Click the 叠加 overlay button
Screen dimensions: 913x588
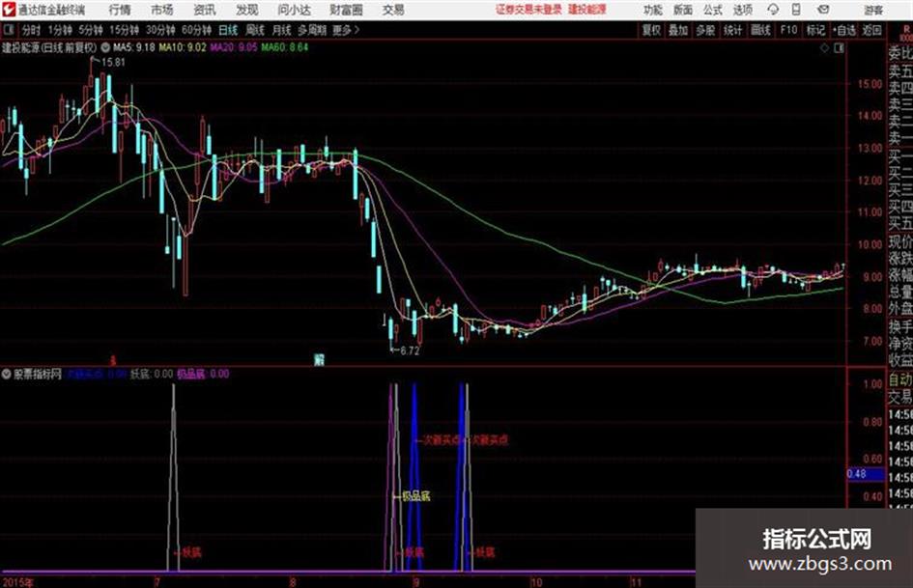point(678,30)
